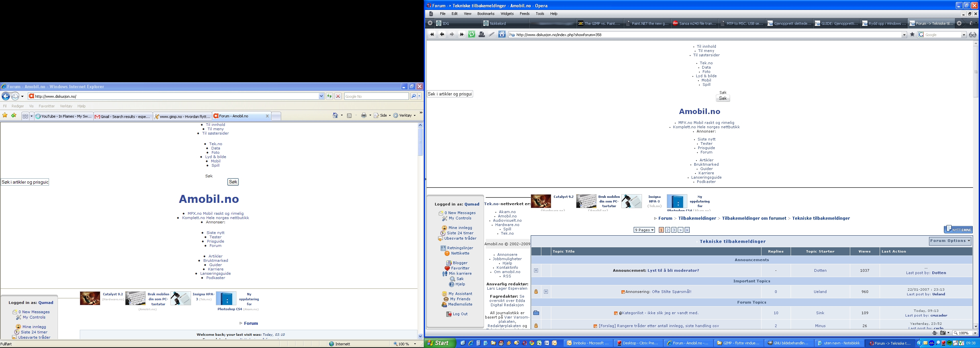Click Opera's Back arrow button
Image resolution: width=980 pixels, height=348 pixels.
442,35
